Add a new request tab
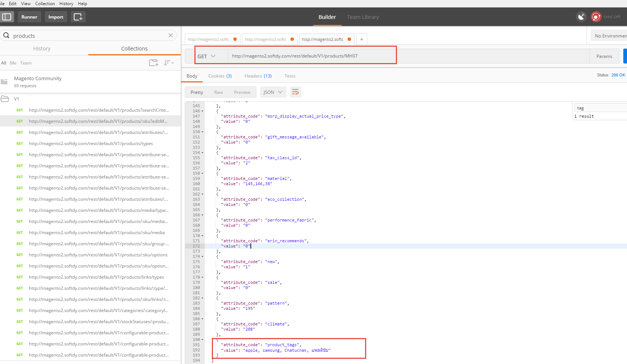The image size is (627, 364). click(x=362, y=39)
